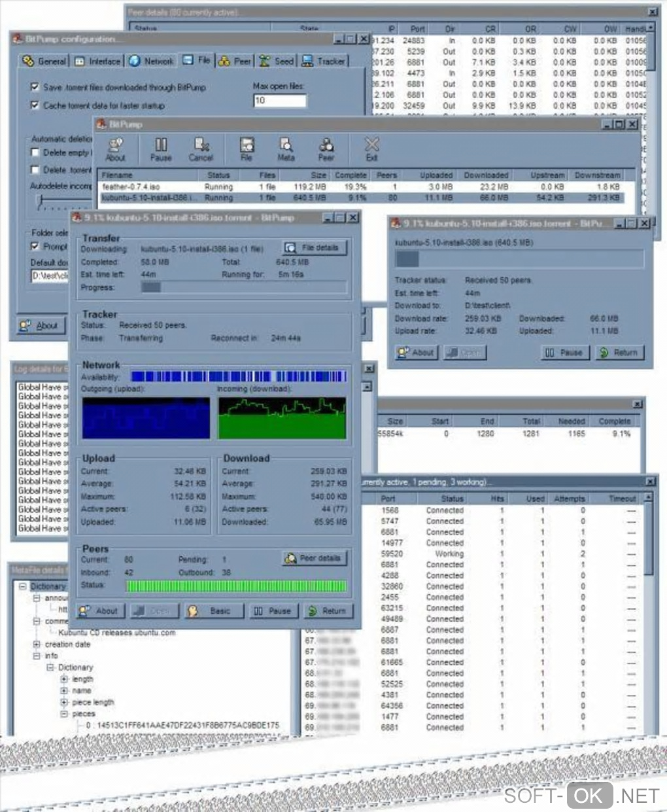
Task: Toggle Cache torrent data for faster startup
Action: click(35, 105)
